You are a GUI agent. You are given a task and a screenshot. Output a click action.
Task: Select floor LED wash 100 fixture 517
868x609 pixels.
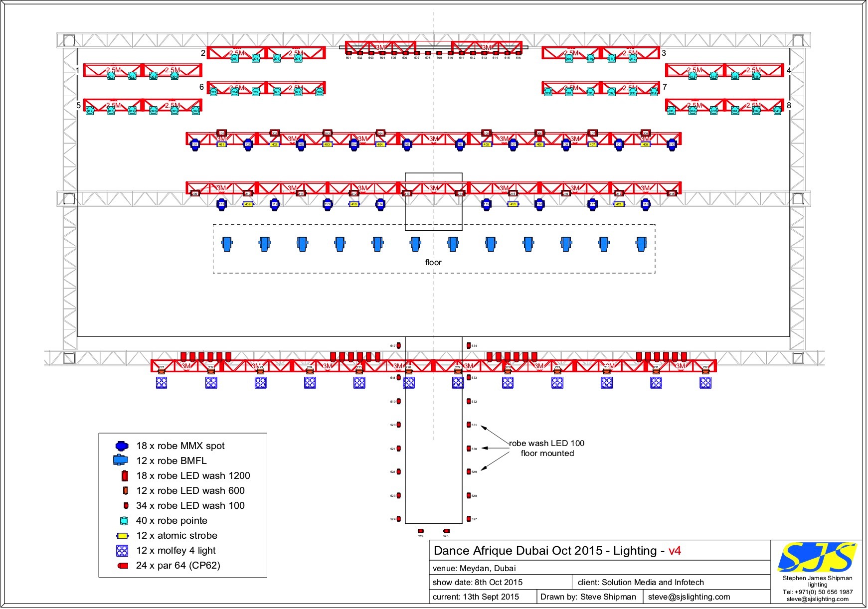(x=399, y=345)
